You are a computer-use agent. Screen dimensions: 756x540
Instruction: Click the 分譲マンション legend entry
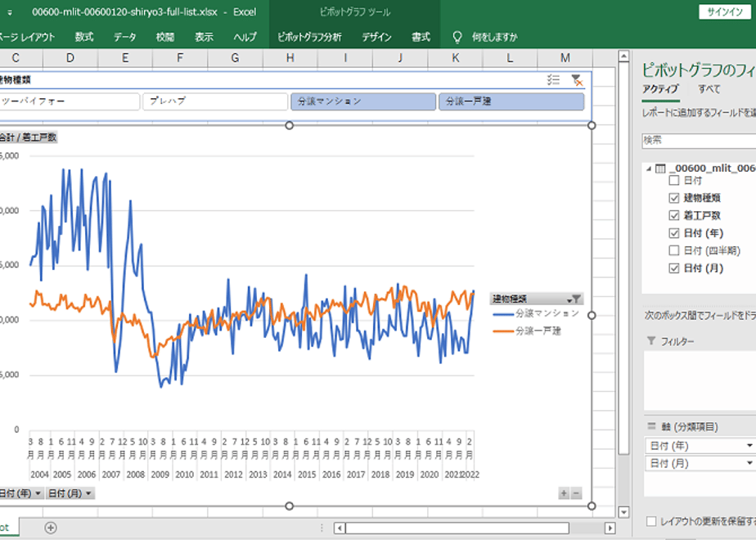[x=536, y=314]
